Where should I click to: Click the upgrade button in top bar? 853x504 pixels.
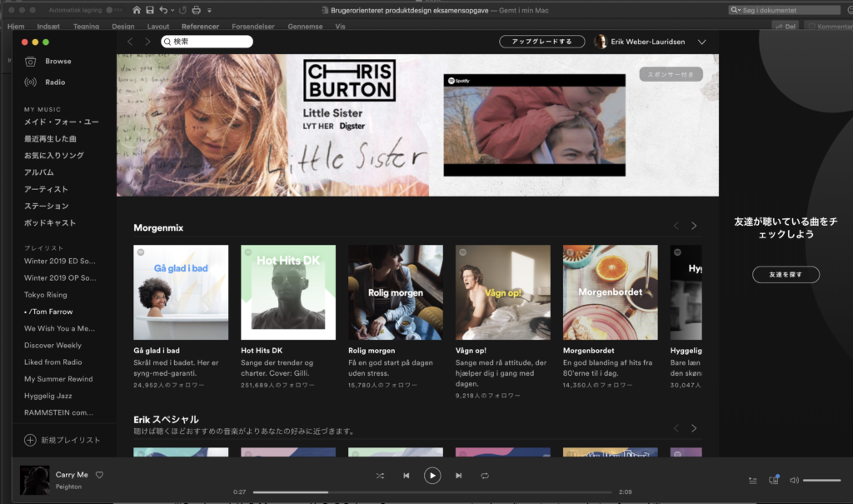[541, 42]
